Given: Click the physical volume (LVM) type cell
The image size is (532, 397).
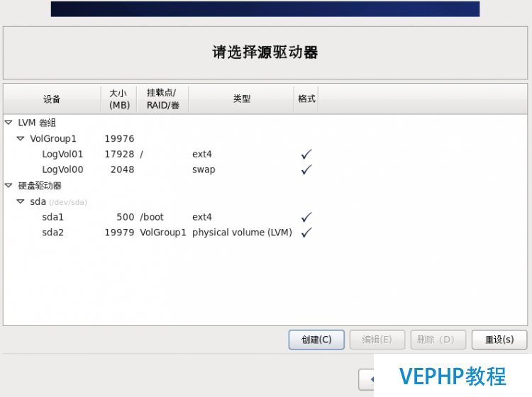Looking at the screenshot, I should coord(243,233).
